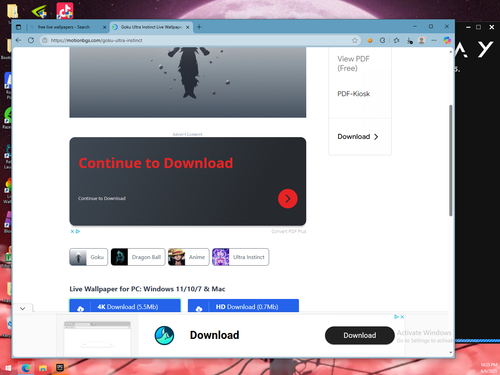Close the Continue to Download ad with X
The height and width of the screenshot is (375, 500).
coord(72,231)
